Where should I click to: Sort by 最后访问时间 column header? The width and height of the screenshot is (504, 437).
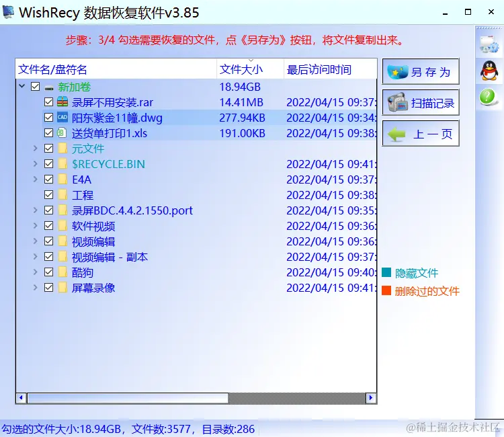[330, 69]
